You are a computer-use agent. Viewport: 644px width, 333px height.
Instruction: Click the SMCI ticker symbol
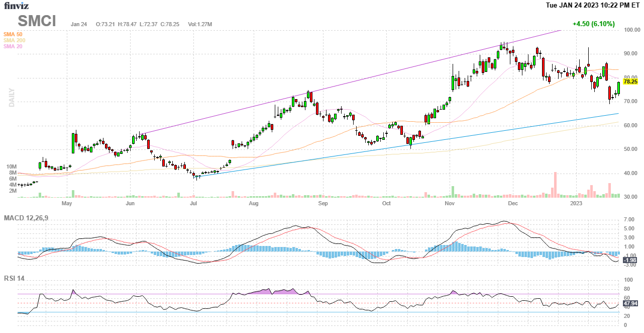pos(37,21)
